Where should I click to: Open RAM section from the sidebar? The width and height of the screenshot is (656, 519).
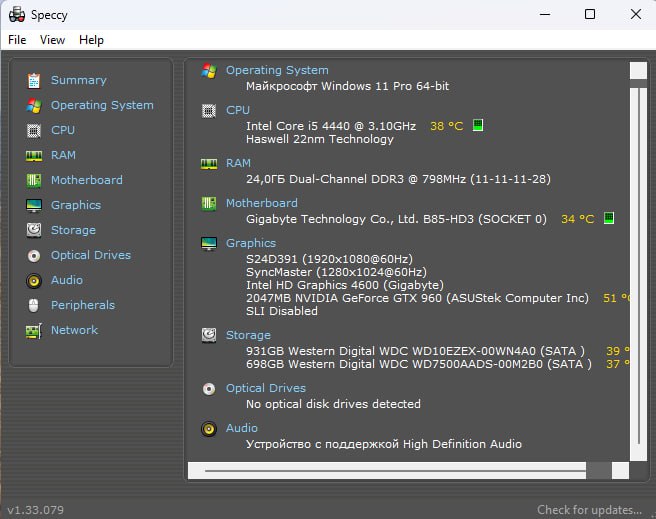point(63,156)
